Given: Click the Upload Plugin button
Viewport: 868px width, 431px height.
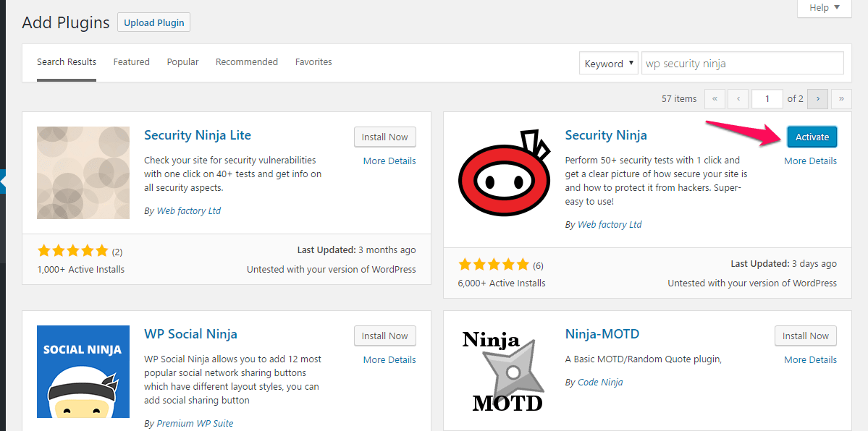Looking at the screenshot, I should click(154, 22).
